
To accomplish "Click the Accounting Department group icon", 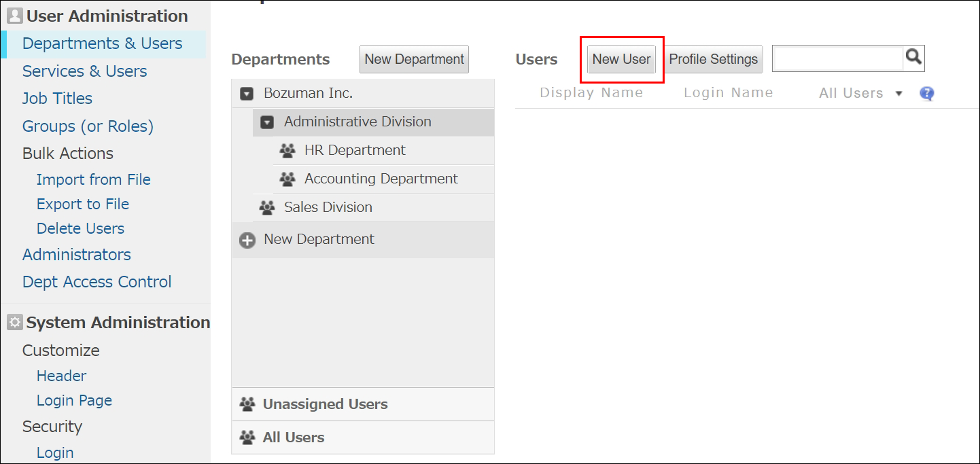I will (x=287, y=179).
